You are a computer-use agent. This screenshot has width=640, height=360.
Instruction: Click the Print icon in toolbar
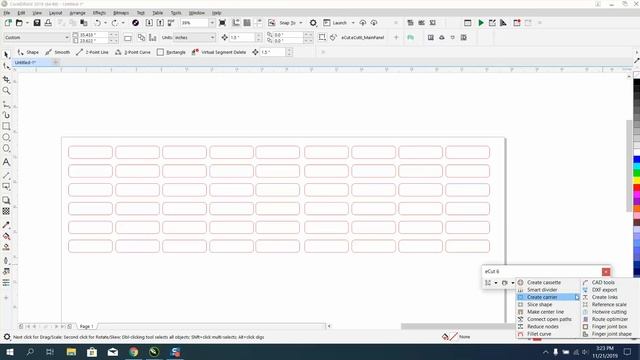[48, 23]
